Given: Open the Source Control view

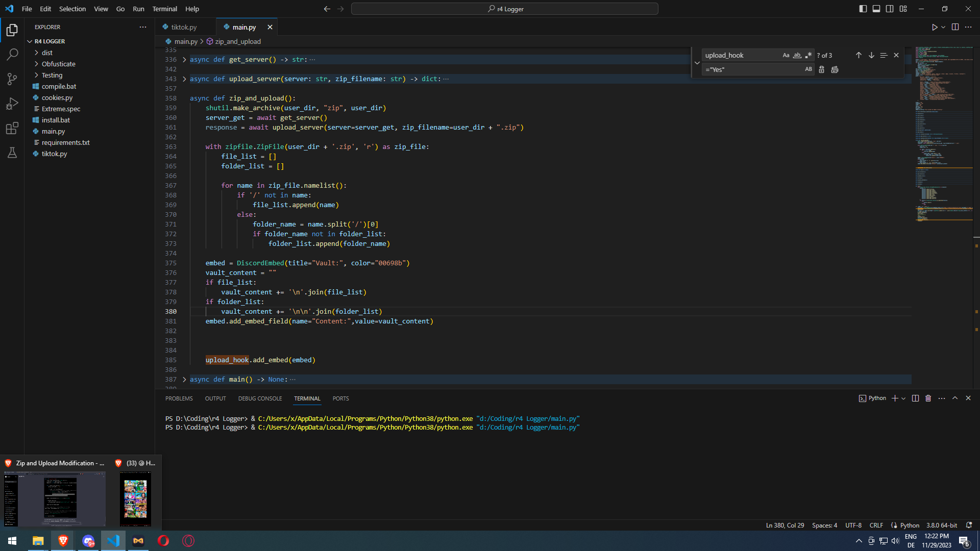Looking at the screenshot, I should tap(12, 79).
